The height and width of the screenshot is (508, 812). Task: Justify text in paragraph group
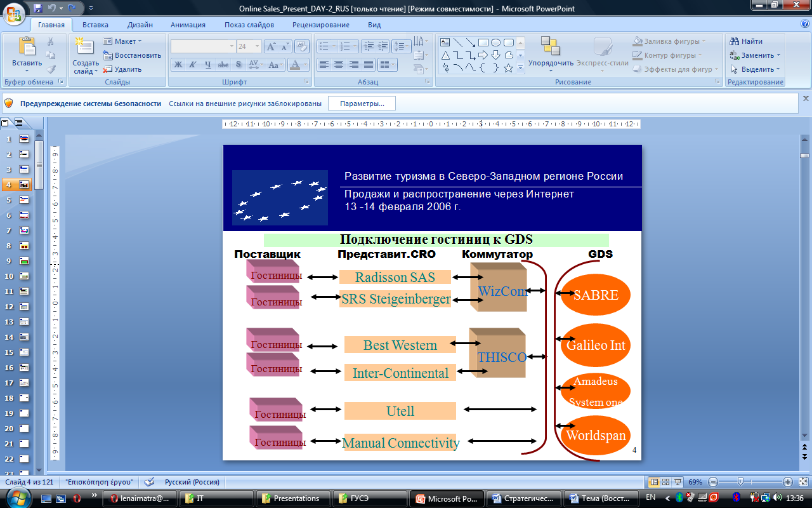click(368, 65)
